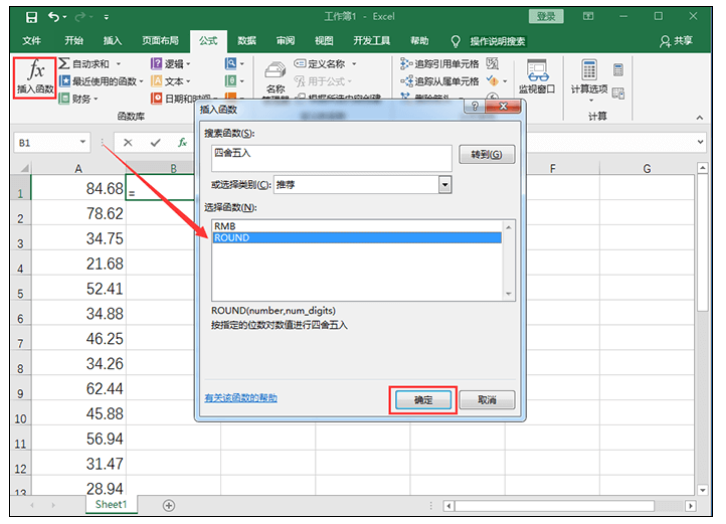726x524 pixels.
Task: Toggle Show Formulas icon
Action: pos(492,63)
